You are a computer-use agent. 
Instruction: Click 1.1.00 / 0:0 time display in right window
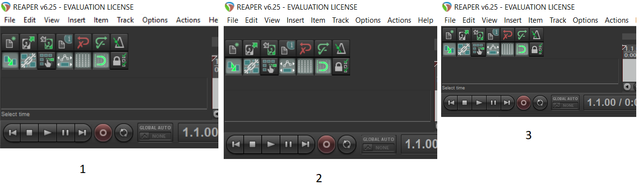[x=611, y=102]
